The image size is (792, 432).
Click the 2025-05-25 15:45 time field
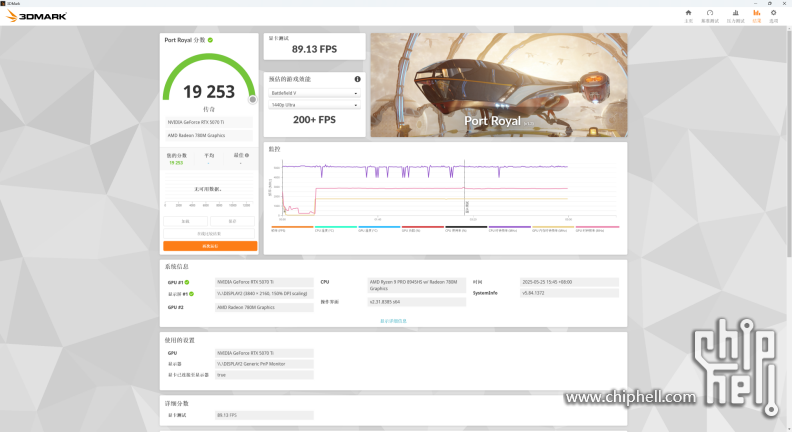[569, 282]
